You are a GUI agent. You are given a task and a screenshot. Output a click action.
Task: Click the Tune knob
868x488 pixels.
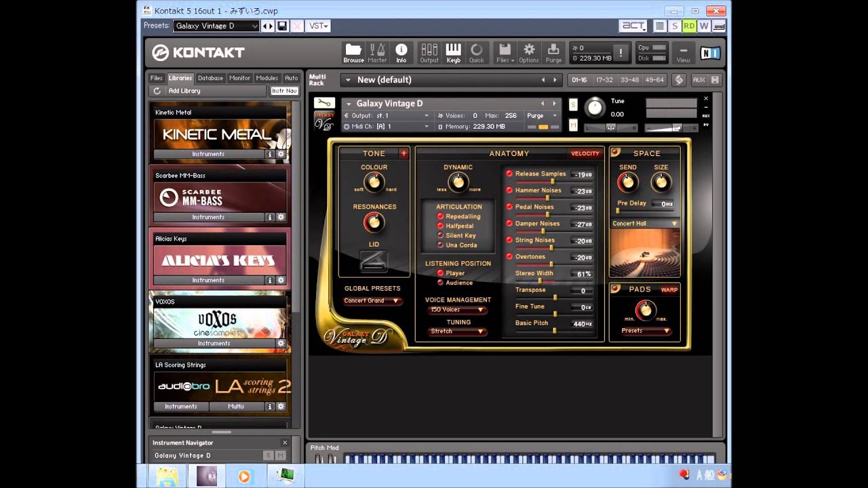595,107
